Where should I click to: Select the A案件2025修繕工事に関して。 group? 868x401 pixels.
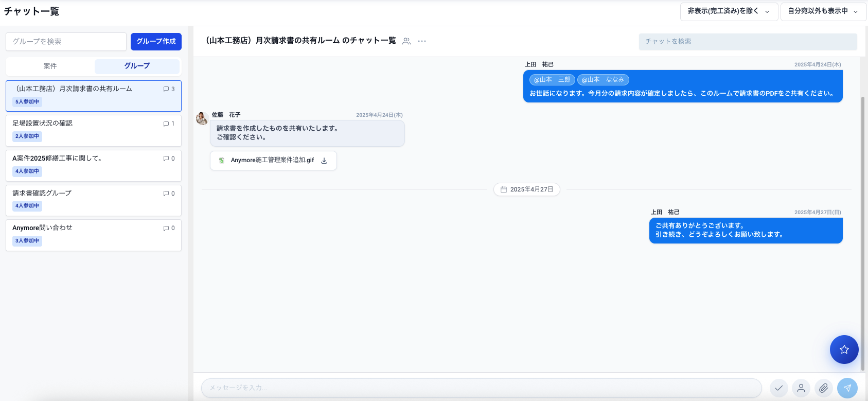click(94, 165)
